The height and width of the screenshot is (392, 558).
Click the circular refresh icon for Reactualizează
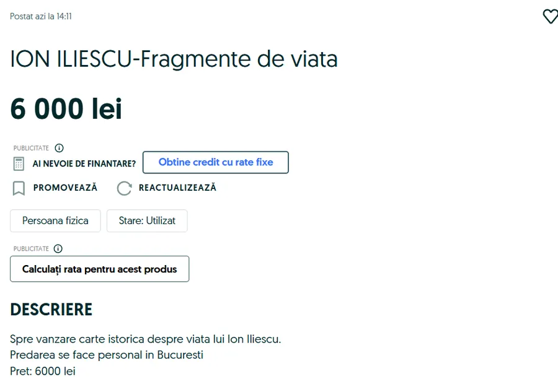coord(124,188)
